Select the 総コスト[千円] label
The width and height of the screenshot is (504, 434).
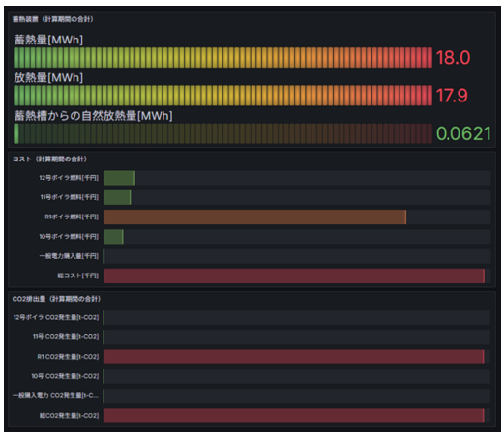click(x=78, y=275)
